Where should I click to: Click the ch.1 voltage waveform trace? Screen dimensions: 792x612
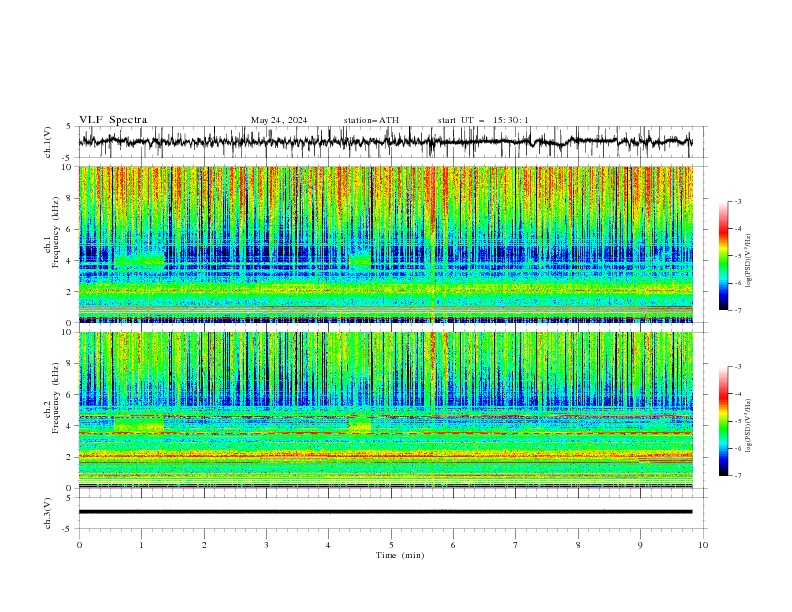point(386,141)
